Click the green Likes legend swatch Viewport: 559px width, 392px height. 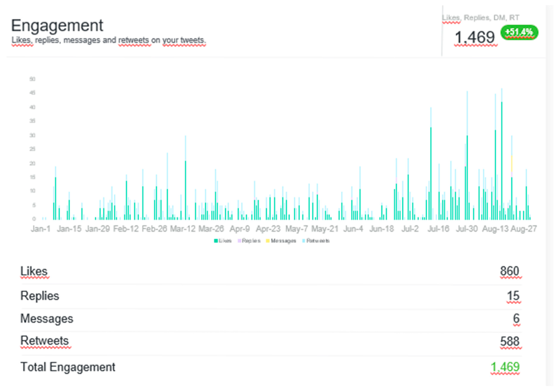coord(216,241)
